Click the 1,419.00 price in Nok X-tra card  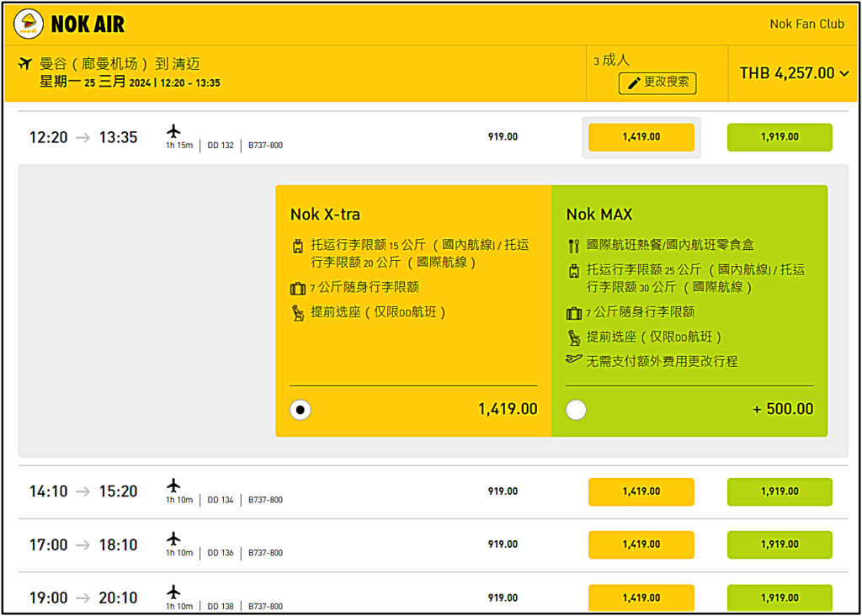point(508,409)
